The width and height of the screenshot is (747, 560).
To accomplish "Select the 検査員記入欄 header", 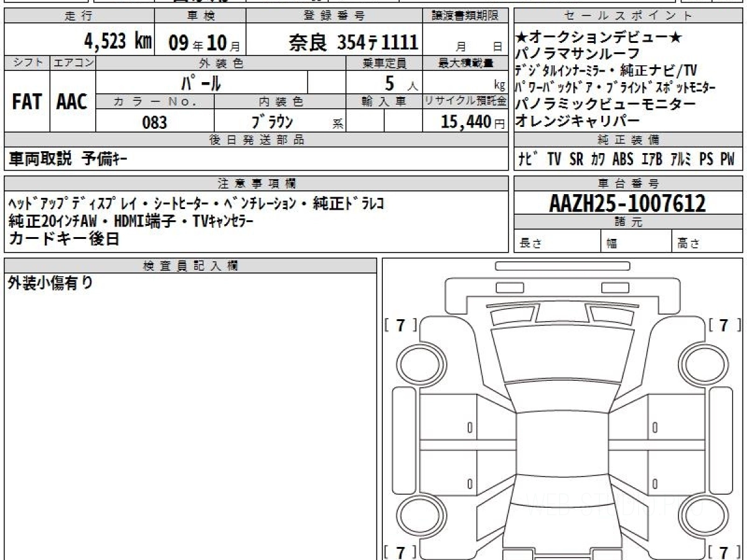I will click(x=190, y=266).
